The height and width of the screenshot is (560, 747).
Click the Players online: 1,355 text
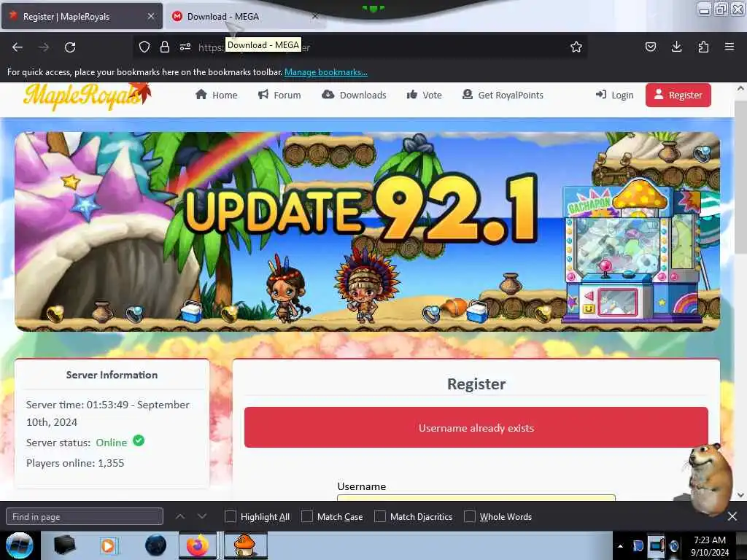click(75, 463)
